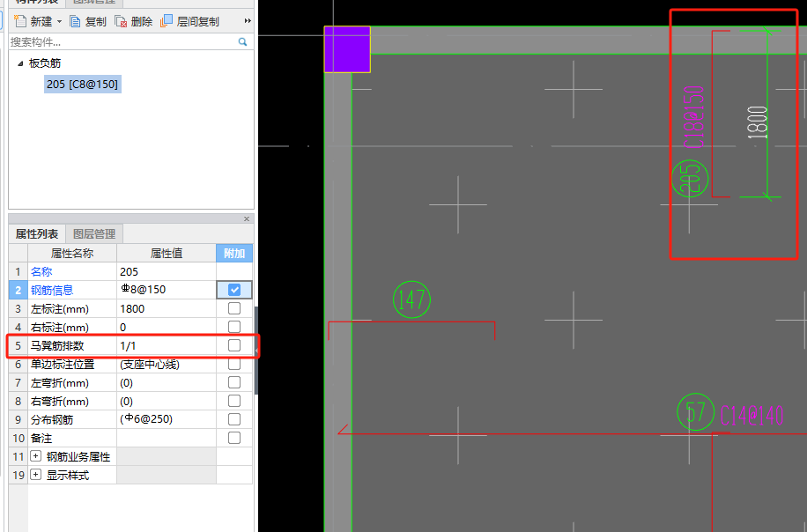
Task: Click the 右弯折(mm) property label
Action: (60, 402)
